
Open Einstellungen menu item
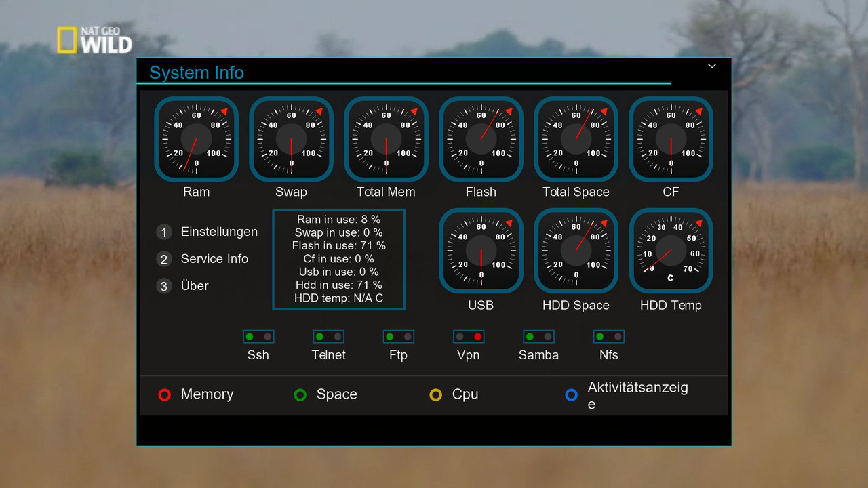click(218, 232)
